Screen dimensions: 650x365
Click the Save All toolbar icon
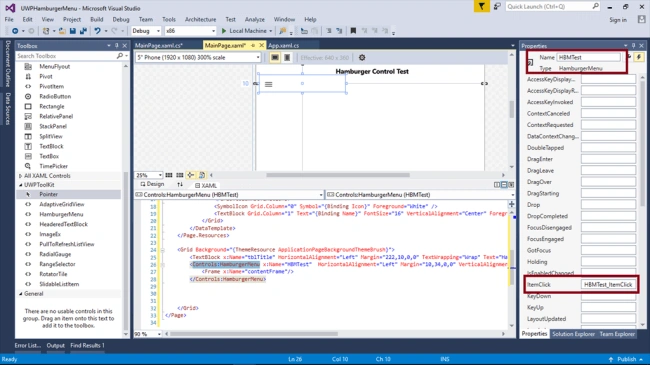[83, 31]
